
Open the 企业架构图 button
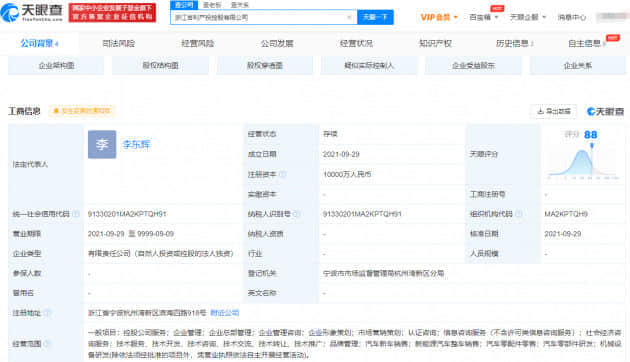click(56, 65)
